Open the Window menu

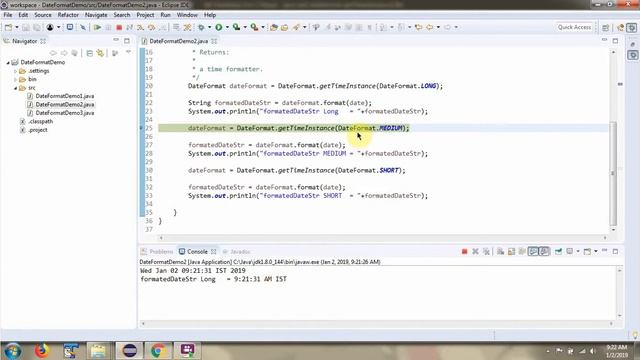click(x=187, y=15)
